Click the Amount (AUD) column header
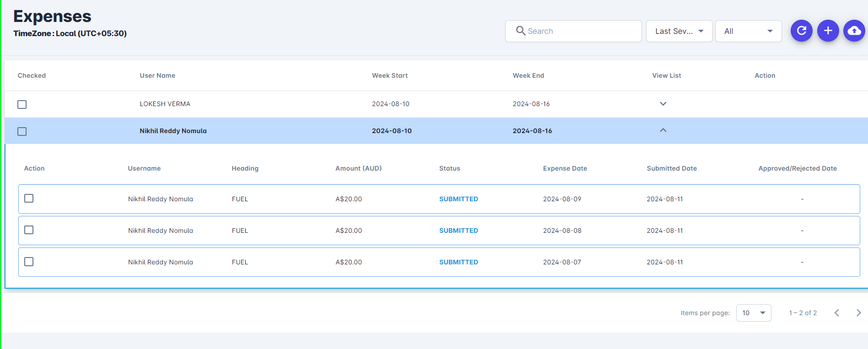Image resolution: width=868 pixels, height=349 pixels. click(x=358, y=168)
